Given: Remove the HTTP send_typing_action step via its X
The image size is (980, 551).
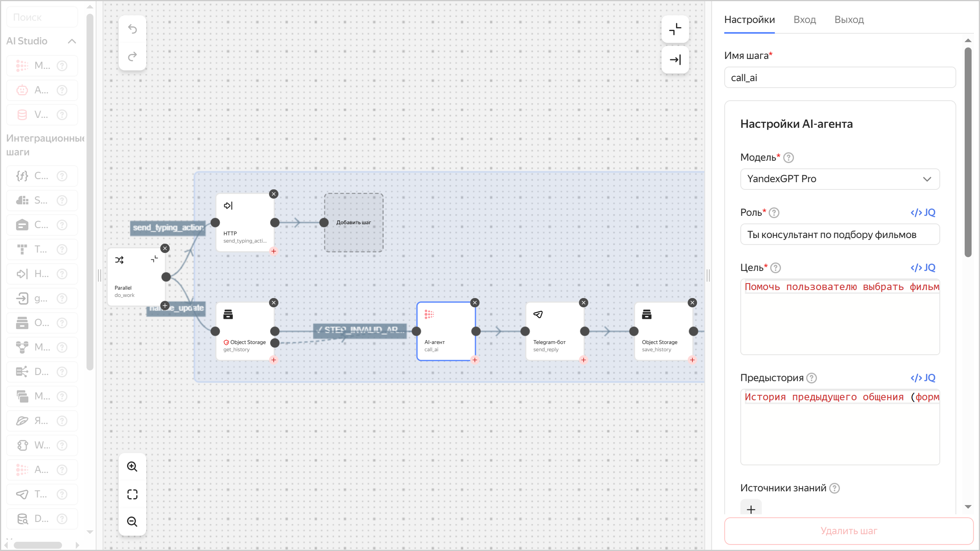Looking at the screenshot, I should pos(274,194).
